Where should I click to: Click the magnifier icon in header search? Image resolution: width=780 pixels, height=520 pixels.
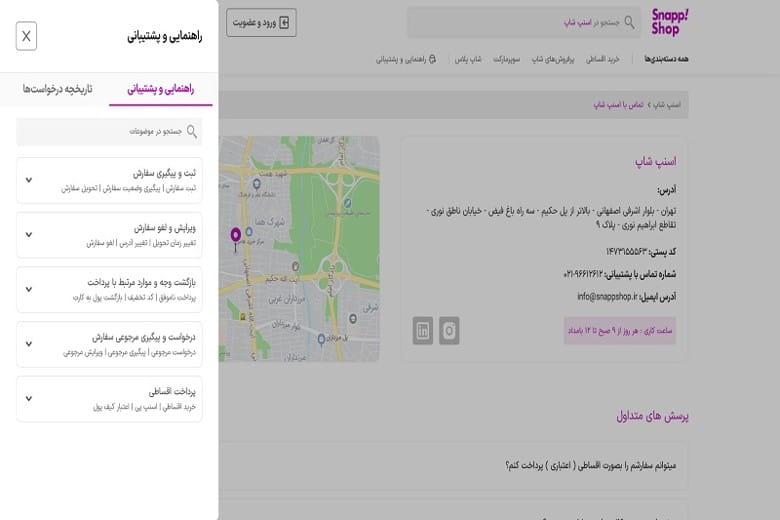[629, 22]
